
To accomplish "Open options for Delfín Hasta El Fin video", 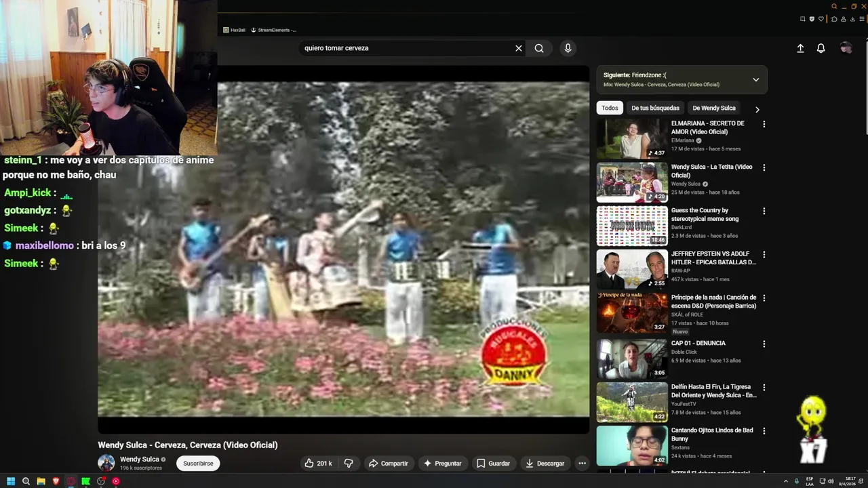I will coord(764,387).
